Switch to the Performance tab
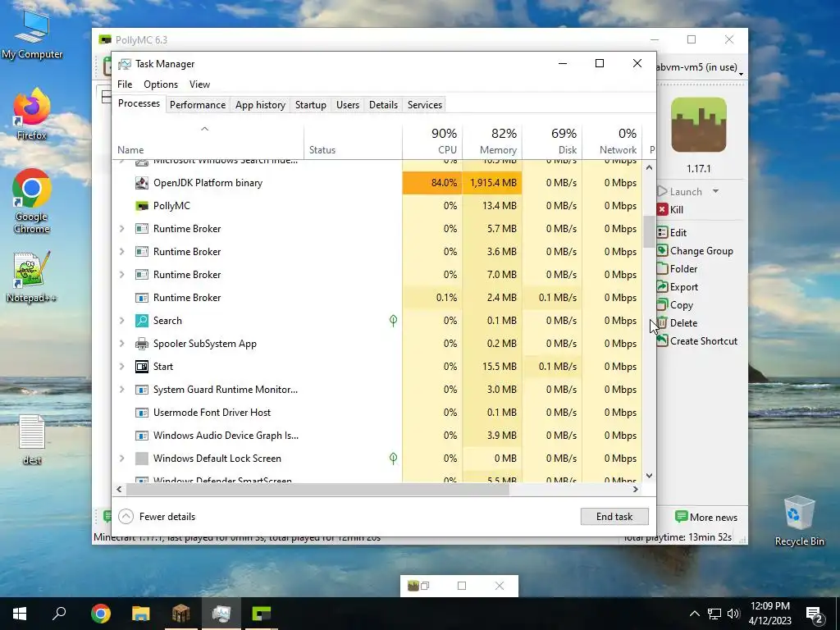Screen dimensions: 840x630 pyautogui.click(x=198, y=105)
